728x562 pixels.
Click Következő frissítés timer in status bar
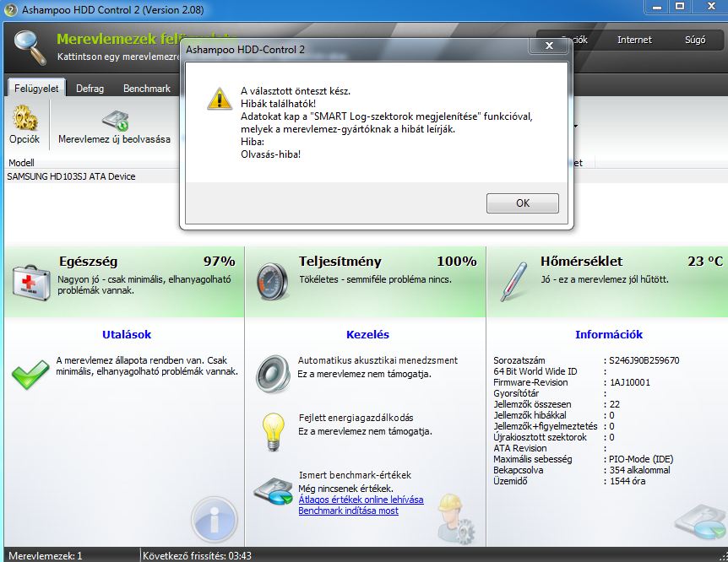(197, 555)
